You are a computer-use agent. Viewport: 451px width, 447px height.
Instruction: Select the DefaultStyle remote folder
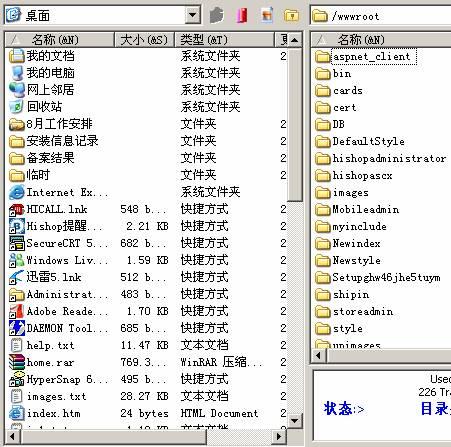(360, 142)
